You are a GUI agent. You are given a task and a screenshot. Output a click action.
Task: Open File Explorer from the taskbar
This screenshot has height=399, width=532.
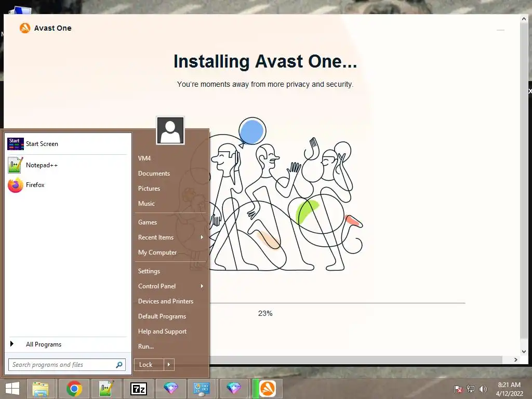click(x=41, y=389)
